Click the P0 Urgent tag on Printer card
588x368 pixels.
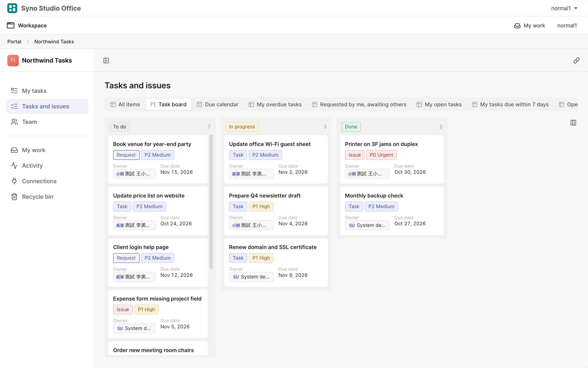click(x=381, y=155)
